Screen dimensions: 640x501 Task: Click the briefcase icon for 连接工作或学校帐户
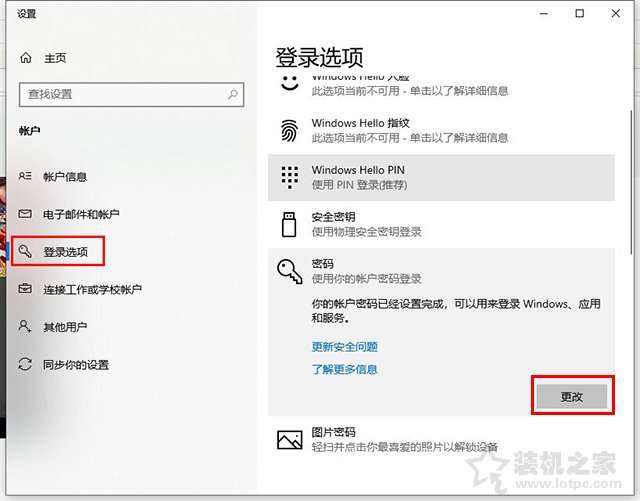coord(25,289)
